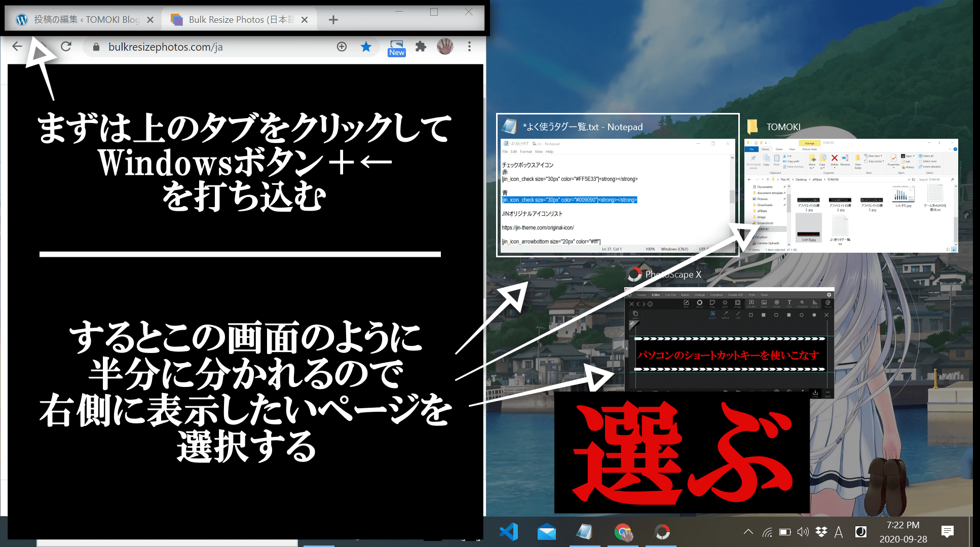The height and width of the screenshot is (547, 980).
Task: Open the clock showing 7:22 PM
Action: click(x=903, y=532)
